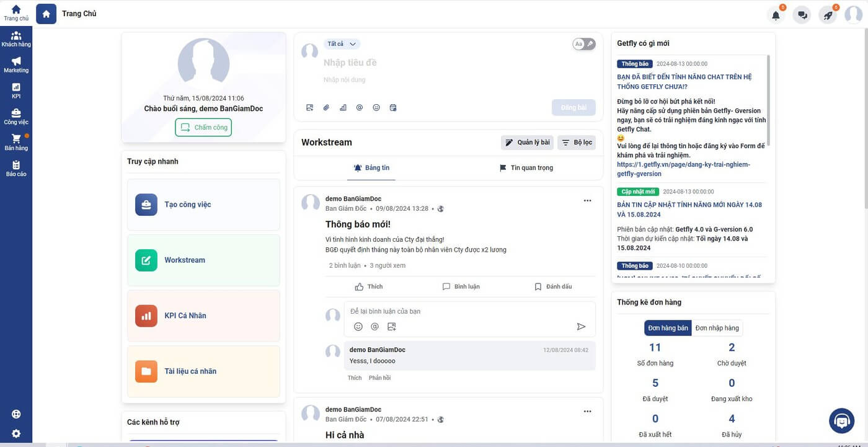Select the Bảng tin tab
This screenshot has width=868, height=447.
coord(371,168)
